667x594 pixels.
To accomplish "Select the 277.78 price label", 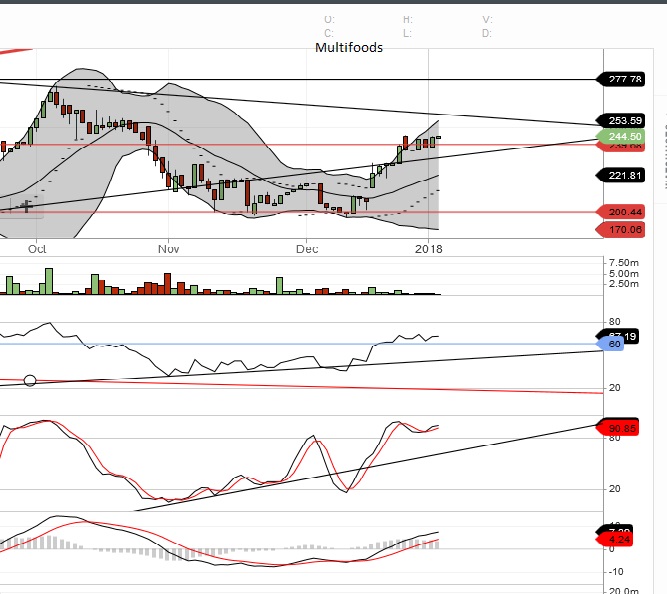I will coord(621,79).
